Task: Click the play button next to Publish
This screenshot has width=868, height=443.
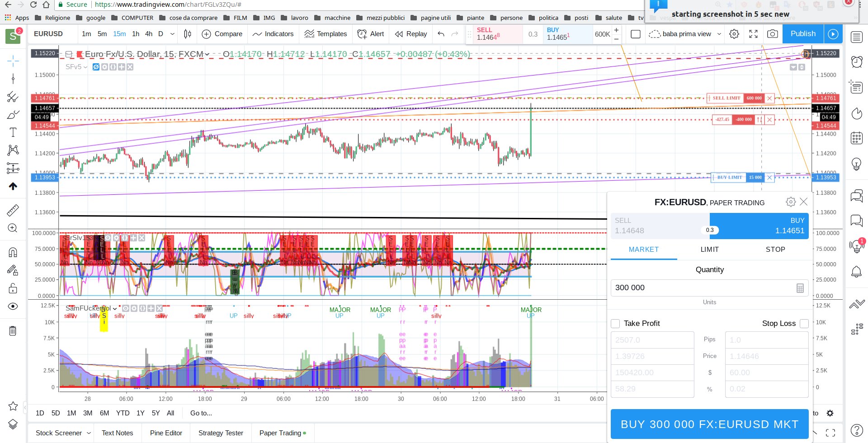Action: pyautogui.click(x=833, y=34)
